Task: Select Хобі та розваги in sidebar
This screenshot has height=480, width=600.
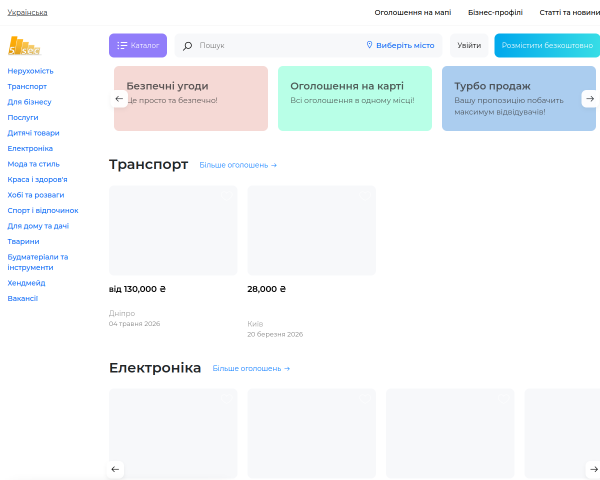Action: pyautogui.click(x=36, y=195)
